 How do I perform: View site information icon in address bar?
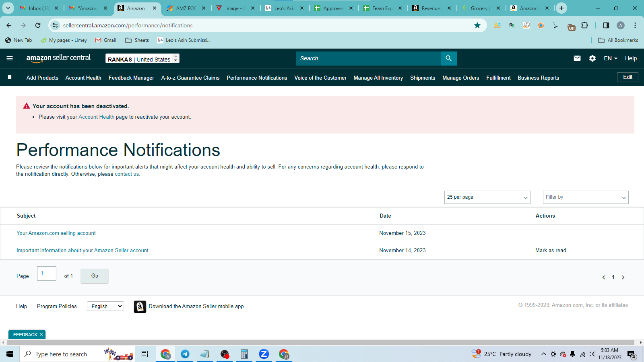(x=55, y=25)
